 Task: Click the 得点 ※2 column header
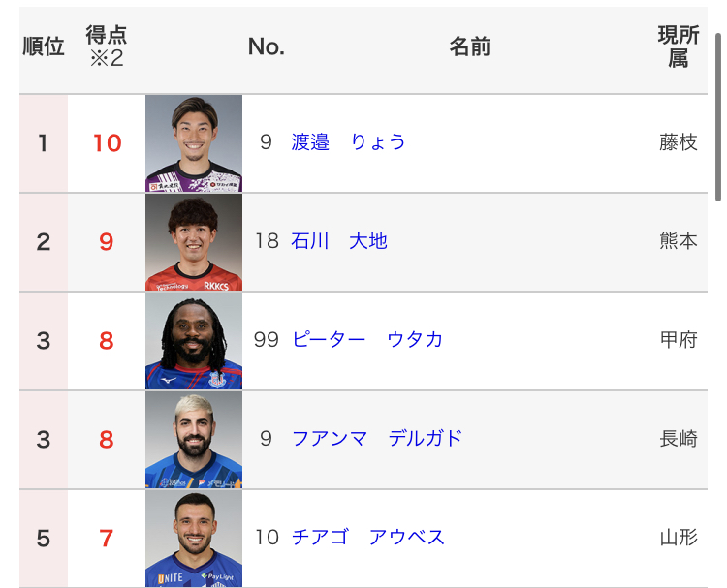pos(107,46)
